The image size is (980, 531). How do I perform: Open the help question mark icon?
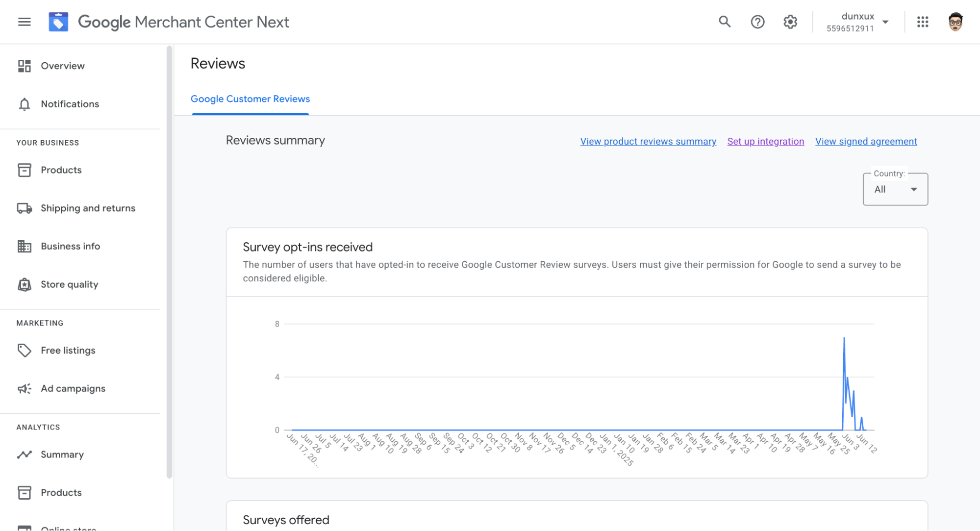point(757,22)
